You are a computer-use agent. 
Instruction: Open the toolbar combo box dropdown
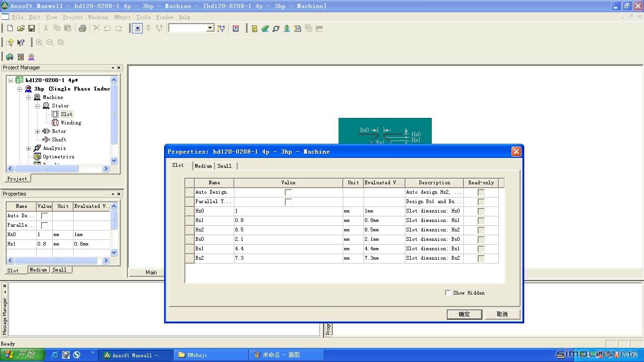tap(210, 28)
